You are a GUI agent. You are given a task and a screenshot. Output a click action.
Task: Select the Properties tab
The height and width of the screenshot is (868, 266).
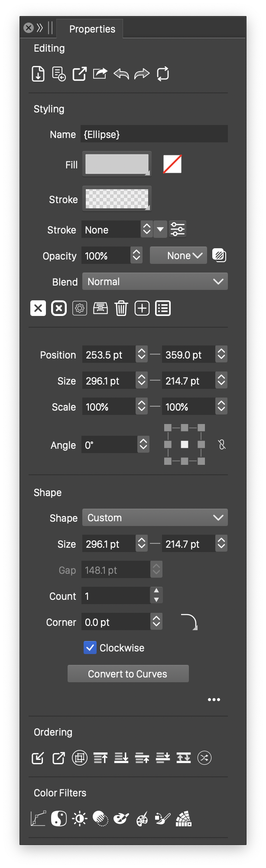tap(92, 29)
